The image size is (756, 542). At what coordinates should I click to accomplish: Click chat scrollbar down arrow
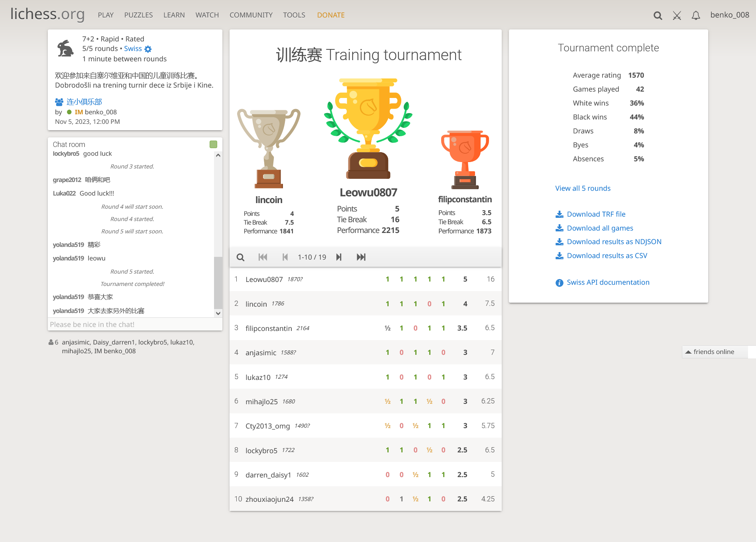[x=218, y=313]
